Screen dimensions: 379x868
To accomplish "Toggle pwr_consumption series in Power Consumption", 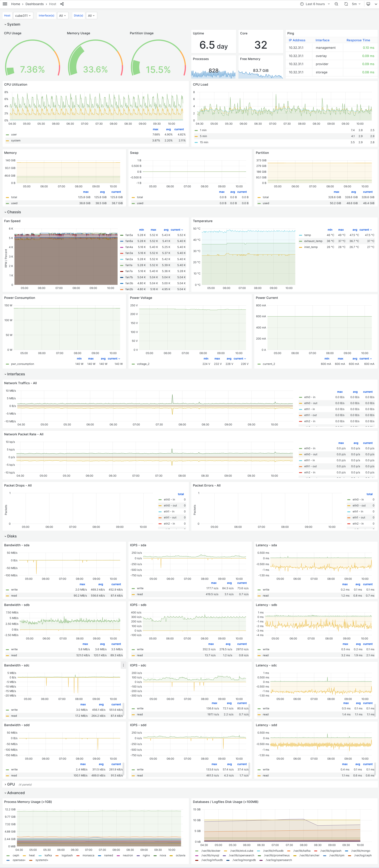I will coord(22,364).
